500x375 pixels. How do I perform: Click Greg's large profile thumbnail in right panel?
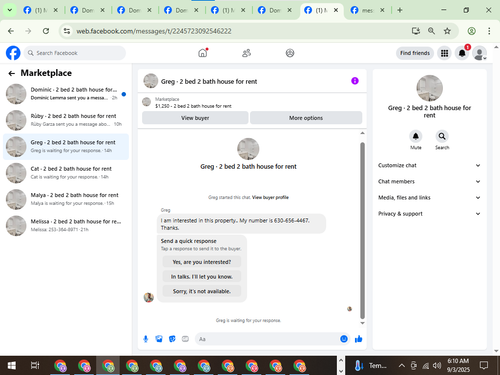429,88
